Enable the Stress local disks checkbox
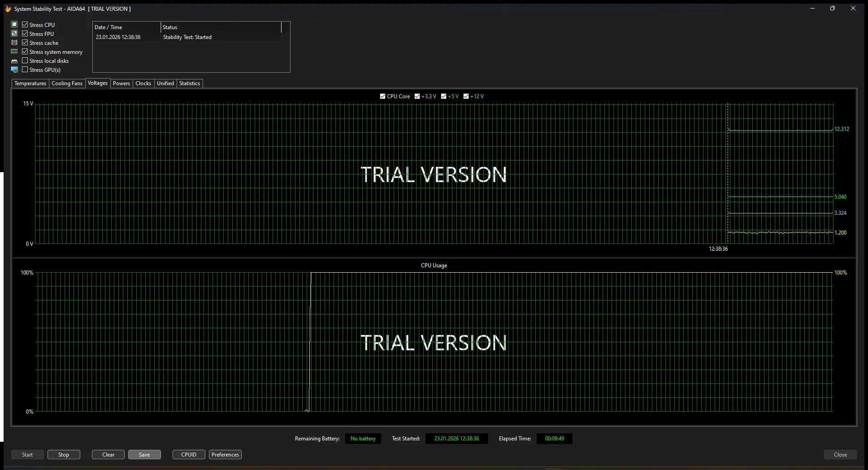This screenshot has height=470, width=868. pos(25,61)
